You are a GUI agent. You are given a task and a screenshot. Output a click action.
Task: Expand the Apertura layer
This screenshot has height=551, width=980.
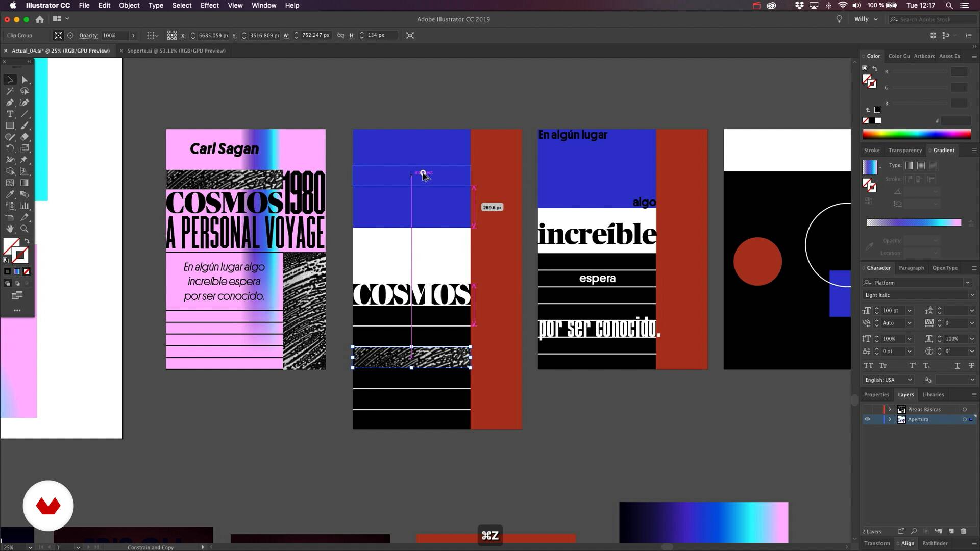(x=890, y=419)
